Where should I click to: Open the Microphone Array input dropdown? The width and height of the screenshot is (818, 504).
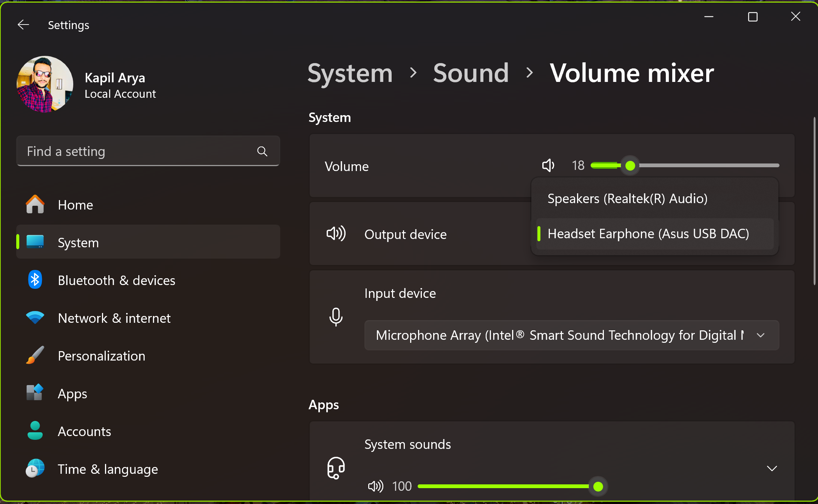click(x=571, y=335)
